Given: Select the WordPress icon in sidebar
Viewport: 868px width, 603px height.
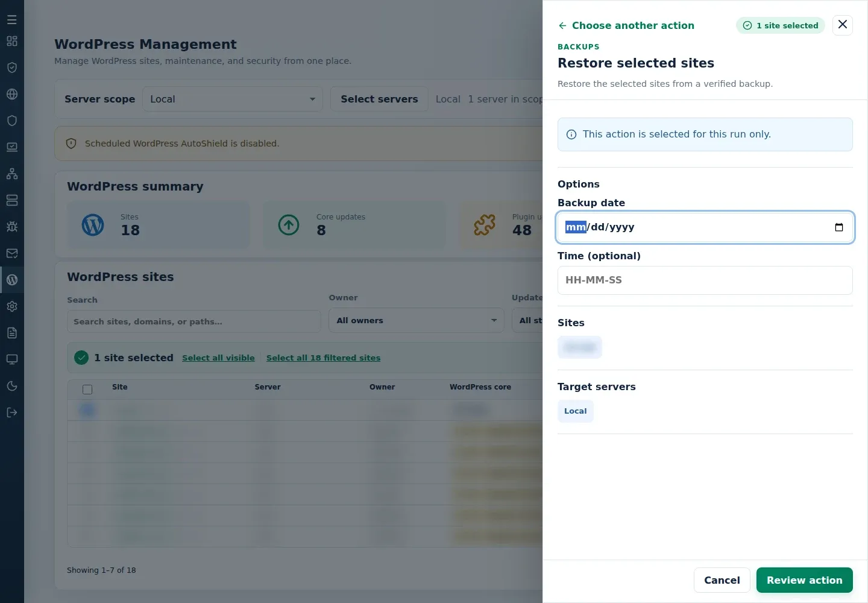Looking at the screenshot, I should click(12, 280).
